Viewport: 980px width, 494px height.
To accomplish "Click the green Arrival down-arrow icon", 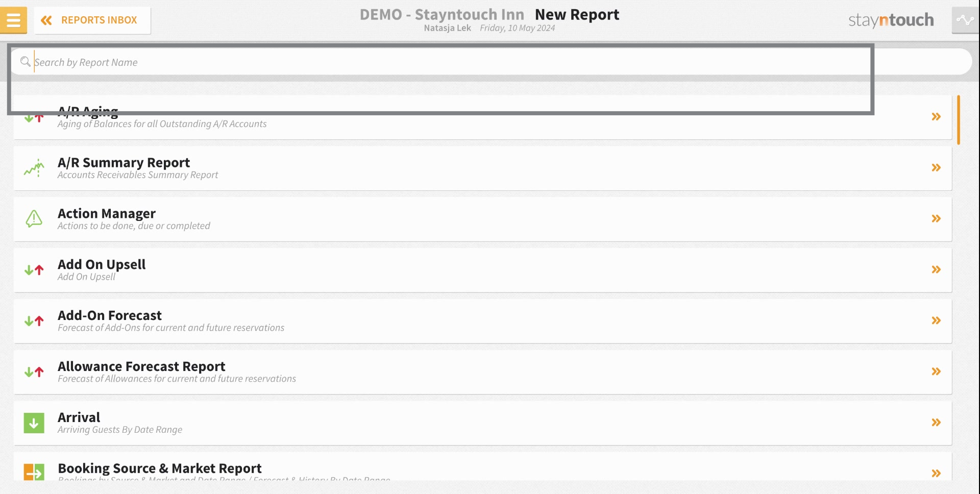I will pos(34,423).
